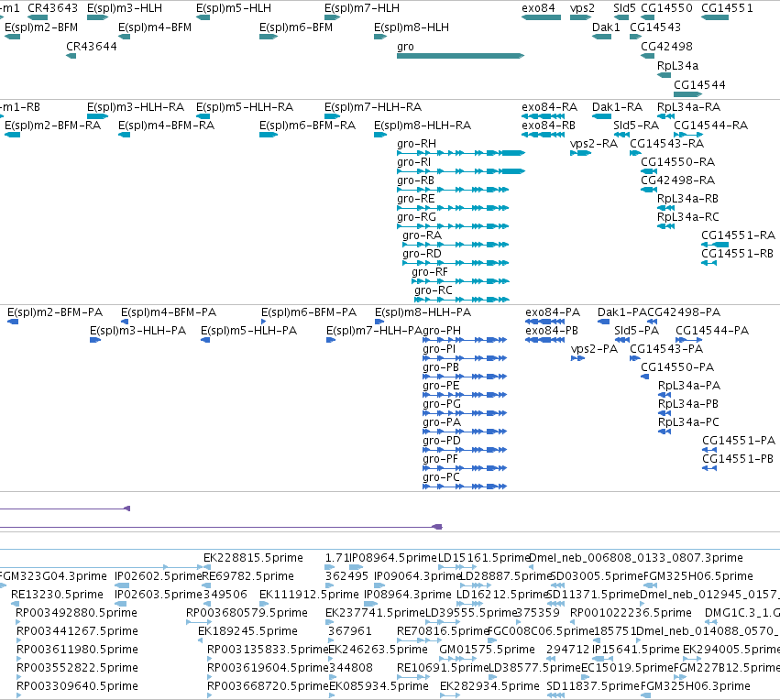Image resolution: width=780 pixels, height=700 pixels.
Task: Select the RpL34a-RC transcript label
Action: (688, 217)
